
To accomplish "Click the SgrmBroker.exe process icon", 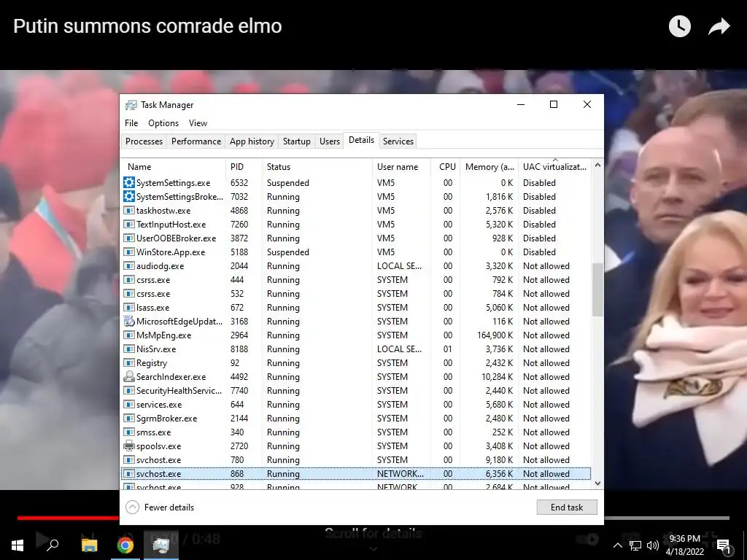I will [128, 418].
